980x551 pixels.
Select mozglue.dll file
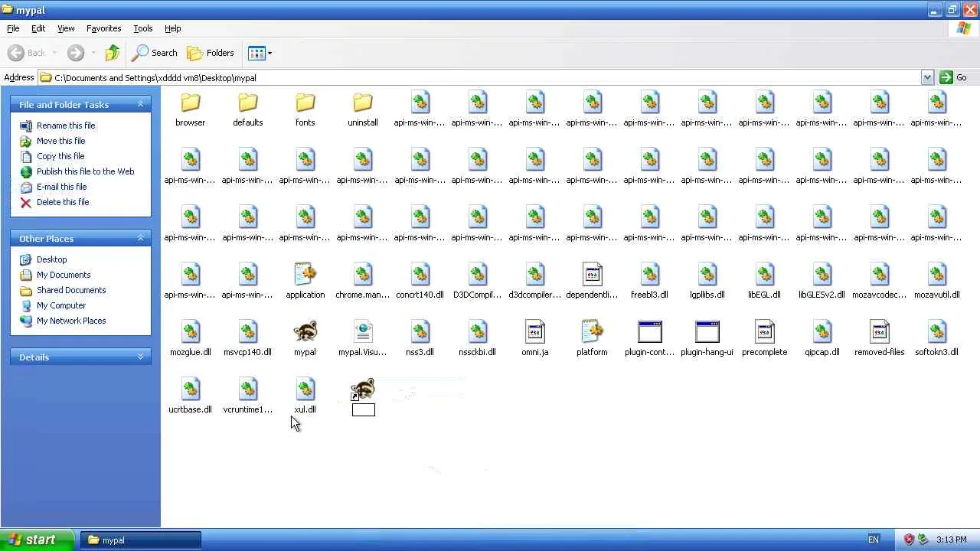click(x=190, y=339)
